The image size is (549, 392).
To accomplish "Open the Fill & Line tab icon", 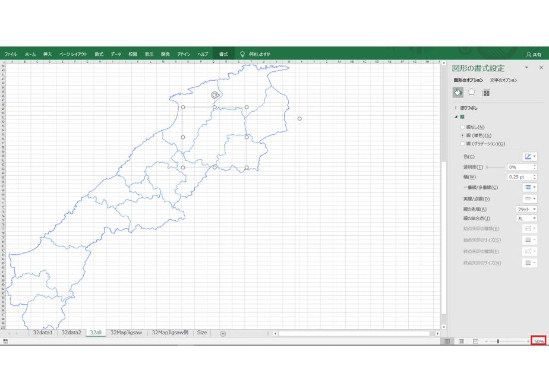I will pos(458,93).
